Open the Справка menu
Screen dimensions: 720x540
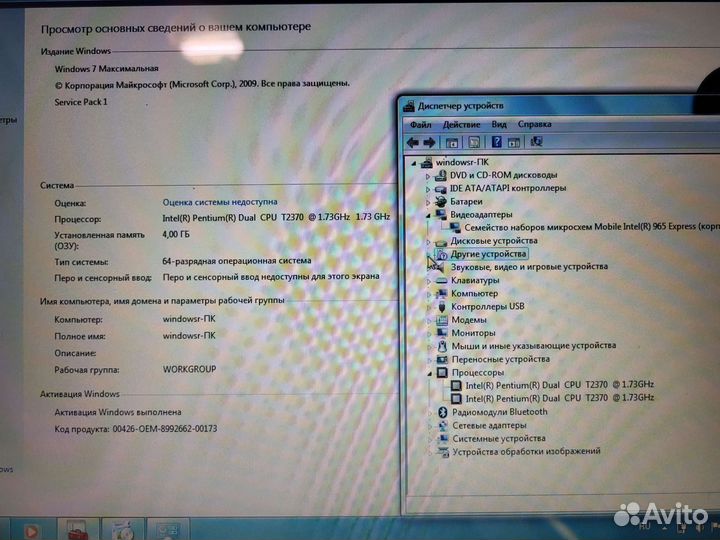[534, 124]
